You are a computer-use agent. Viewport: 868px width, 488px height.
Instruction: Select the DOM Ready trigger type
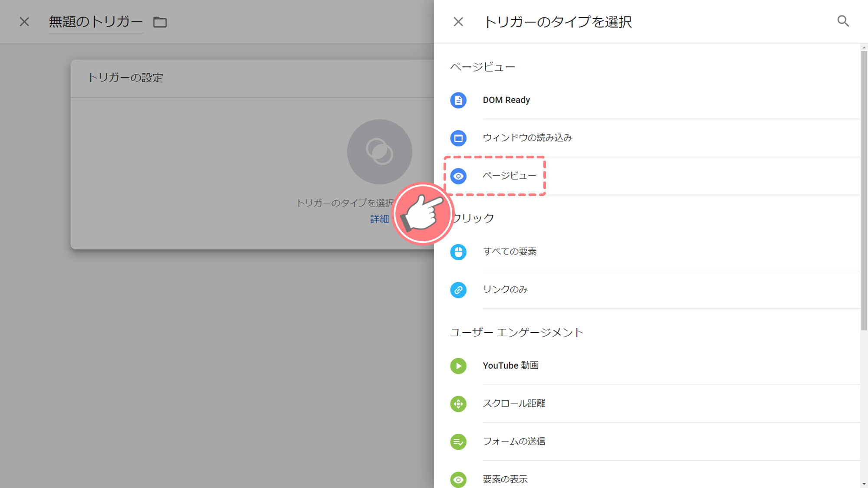pyautogui.click(x=655, y=100)
